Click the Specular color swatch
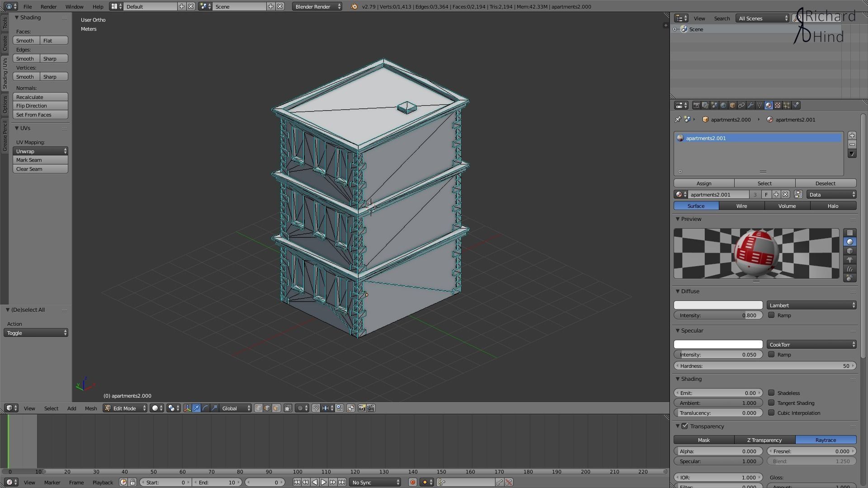Viewport: 868px width, 488px height. pyautogui.click(x=718, y=344)
